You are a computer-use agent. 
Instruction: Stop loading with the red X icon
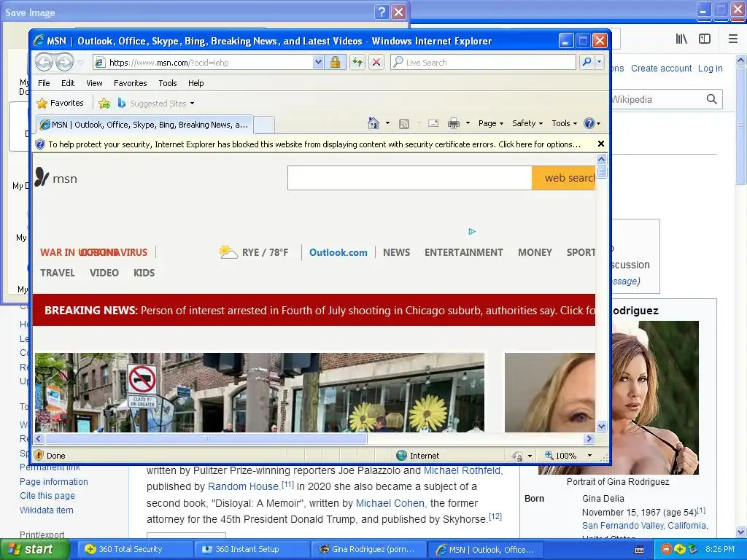[x=376, y=62]
